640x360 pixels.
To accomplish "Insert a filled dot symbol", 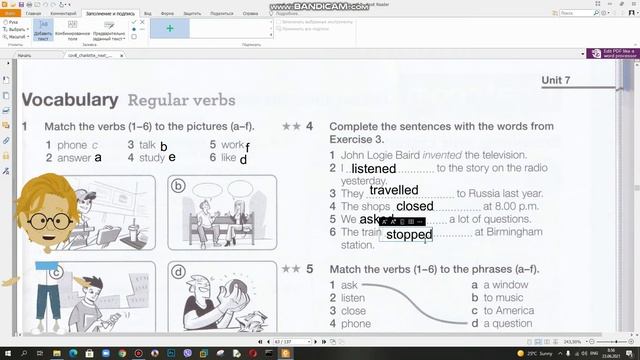I will pos(134,29).
